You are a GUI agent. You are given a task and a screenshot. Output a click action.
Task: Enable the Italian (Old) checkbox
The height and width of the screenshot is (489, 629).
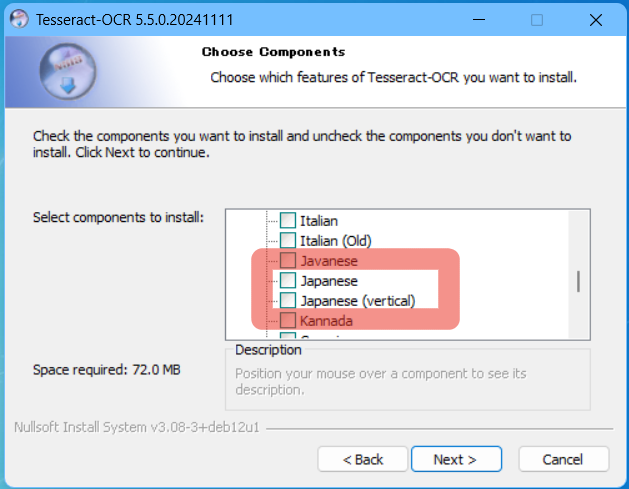pyautogui.click(x=288, y=240)
